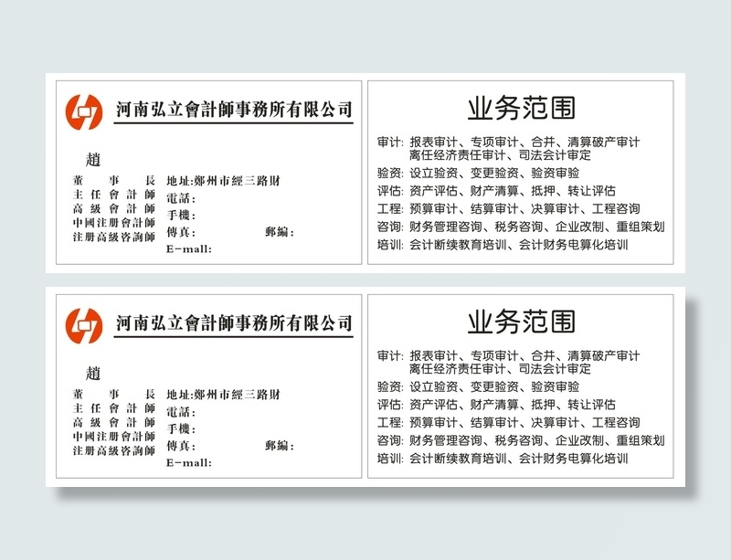Select the title 高級會計師 on upper card
Viewport: 731px width, 560px height.
[x=113, y=208]
